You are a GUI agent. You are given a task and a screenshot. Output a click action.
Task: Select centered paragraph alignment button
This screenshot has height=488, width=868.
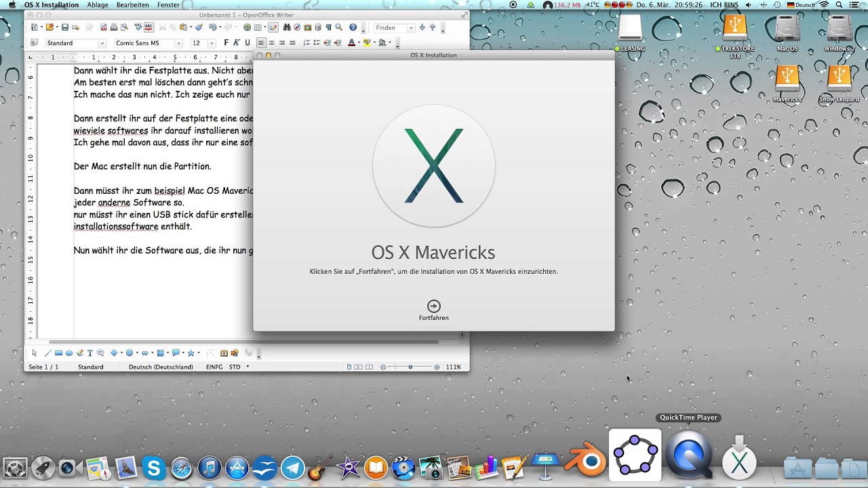[272, 43]
